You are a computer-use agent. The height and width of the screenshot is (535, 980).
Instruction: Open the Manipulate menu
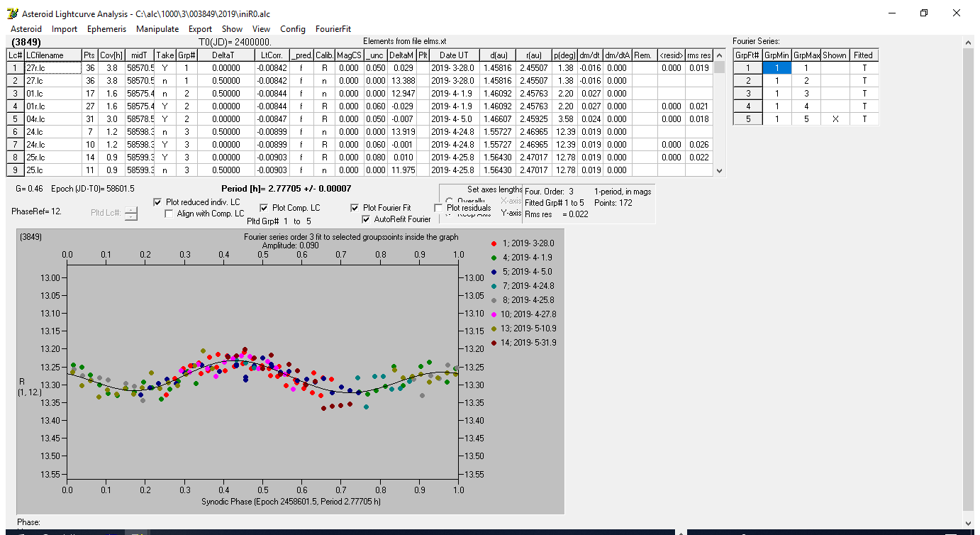157,29
